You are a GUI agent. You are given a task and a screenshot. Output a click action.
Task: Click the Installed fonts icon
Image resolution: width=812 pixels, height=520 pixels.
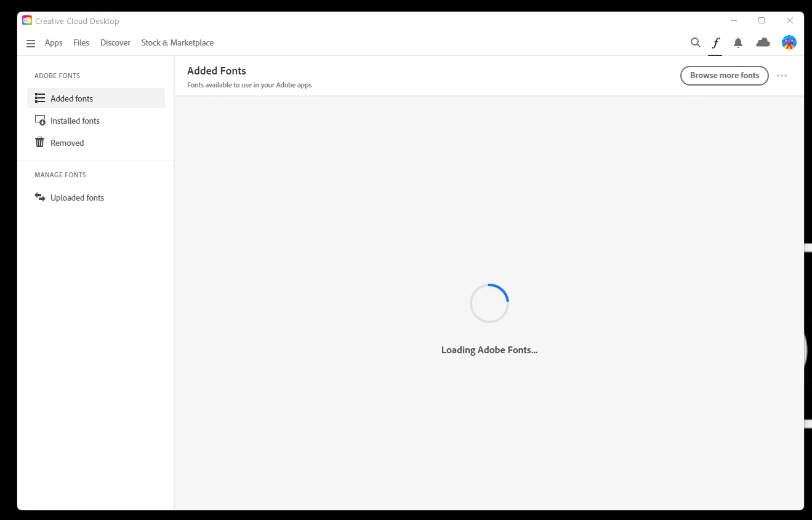[40, 121]
